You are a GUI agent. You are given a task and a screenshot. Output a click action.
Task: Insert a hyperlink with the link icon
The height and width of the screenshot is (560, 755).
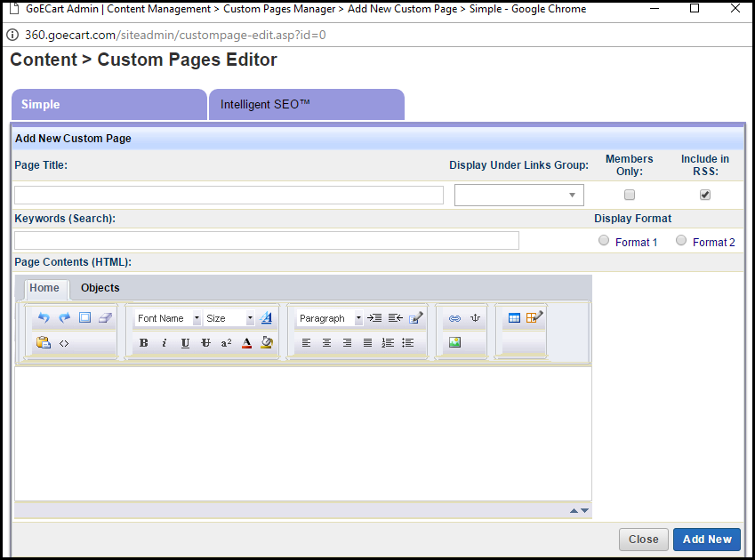[454, 318]
